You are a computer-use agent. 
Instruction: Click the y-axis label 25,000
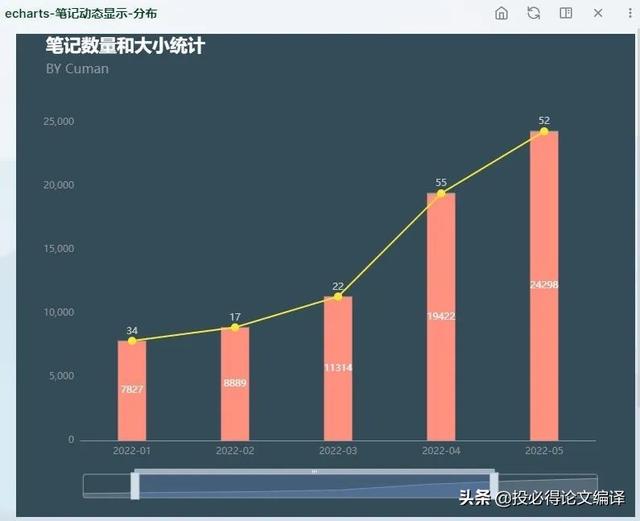(x=59, y=121)
